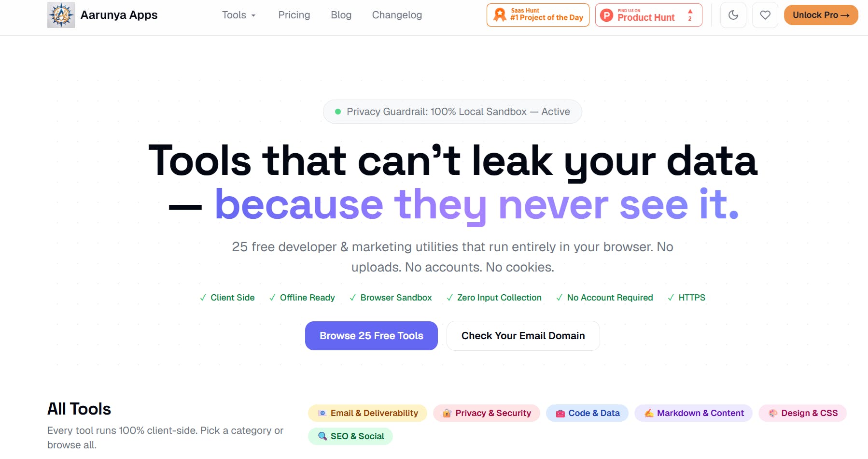Screen dimensions: 868x459
Task: Open the Pricing page
Action: click(x=294, y=15)
